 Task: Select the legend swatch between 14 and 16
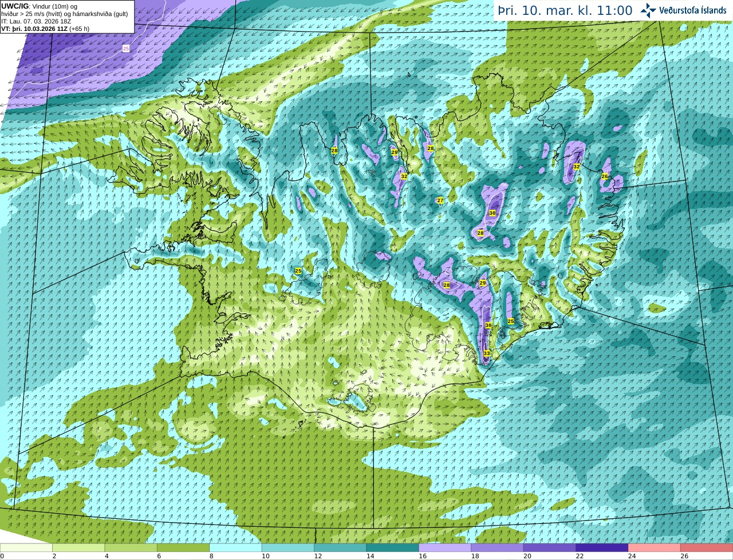(393, 548)
